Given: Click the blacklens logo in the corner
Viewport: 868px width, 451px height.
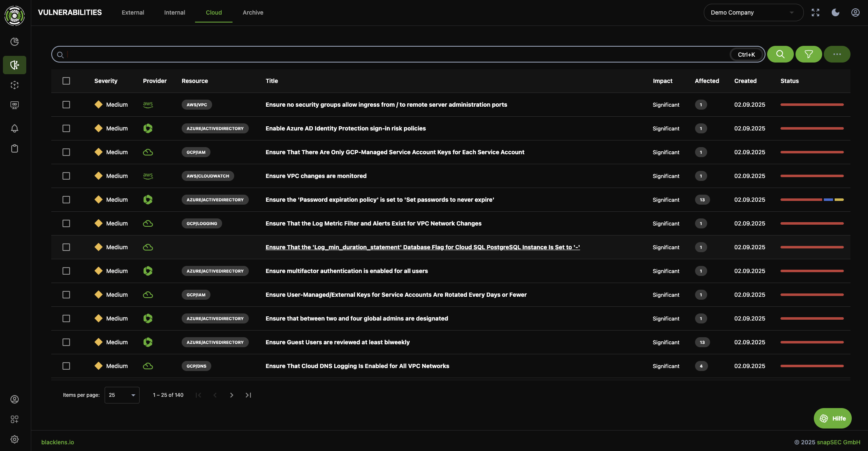Looking at the screenshot, I should [15, 16].
